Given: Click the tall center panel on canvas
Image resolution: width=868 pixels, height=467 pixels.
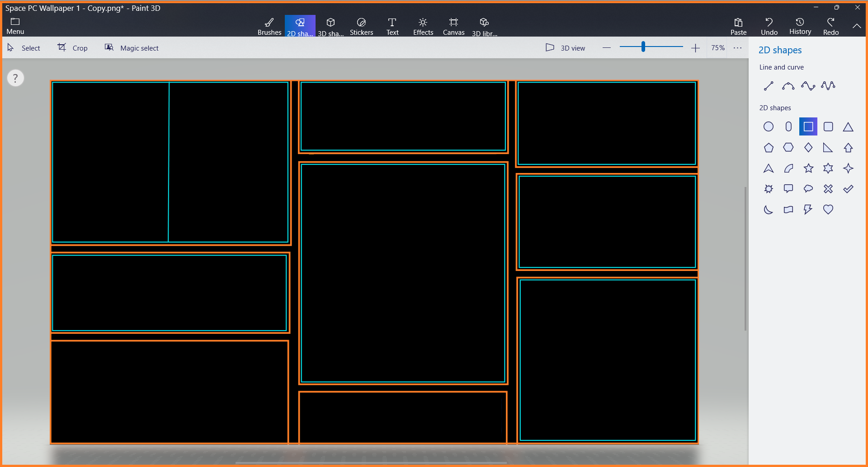Looking at the screenshot, I should (403, 273).
